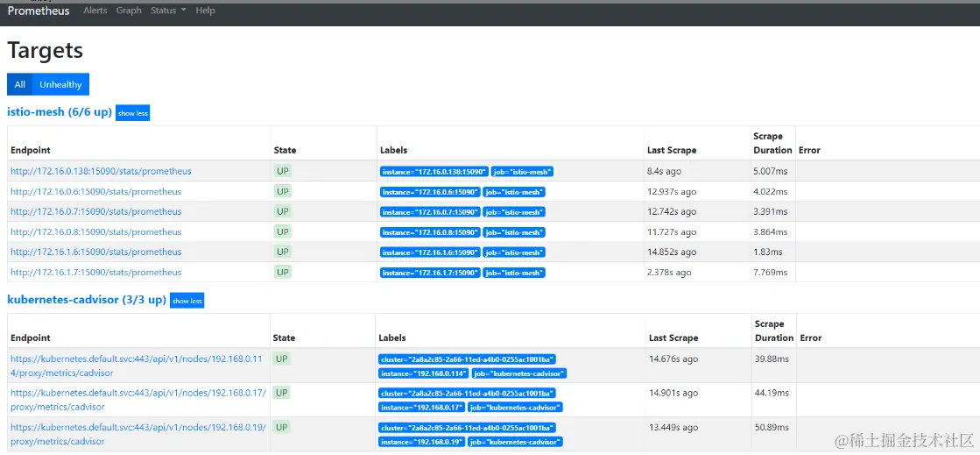
Task: Open endpoint http://172.16.0.8:15090/stats/prometheus
Action: click(x=95, y=231)
